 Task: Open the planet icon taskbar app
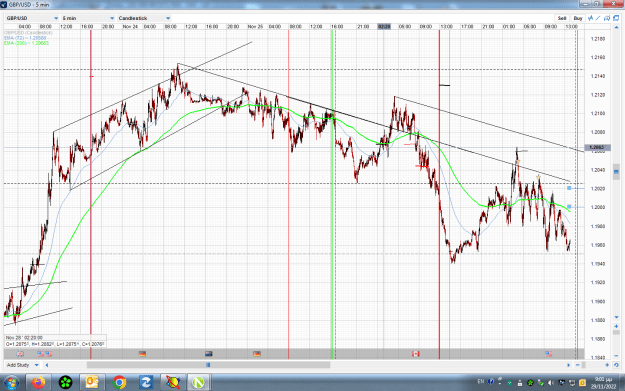tap(173, 383)
